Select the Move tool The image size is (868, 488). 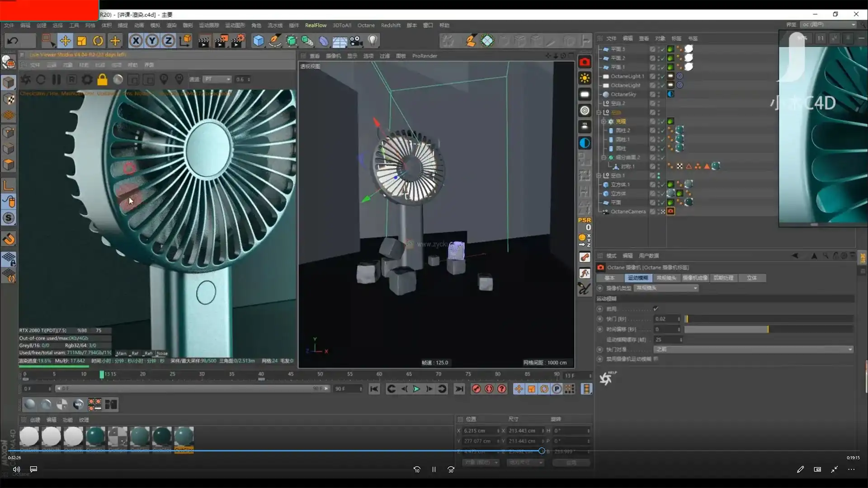click(x=65, y=41)
